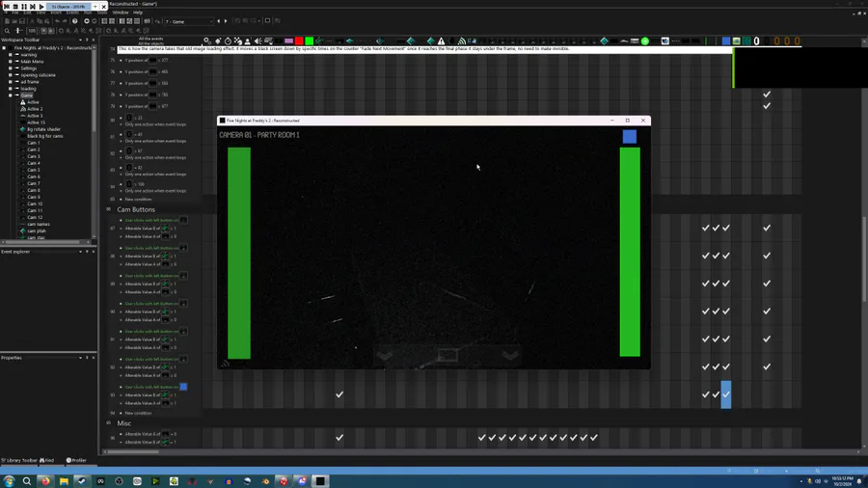Click the red color object column
Image resolution: width=868 pixels, height=488 pixels.
point(299,41)
